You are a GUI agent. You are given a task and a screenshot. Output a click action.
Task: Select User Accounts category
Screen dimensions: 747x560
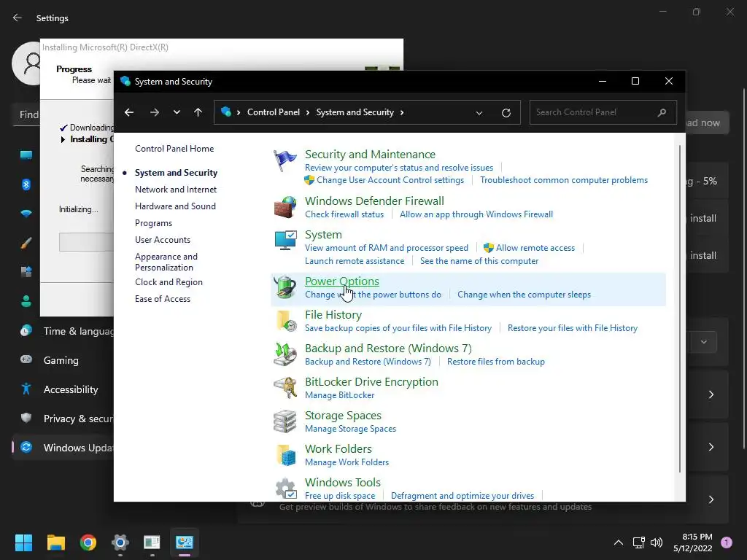point(163,240)
